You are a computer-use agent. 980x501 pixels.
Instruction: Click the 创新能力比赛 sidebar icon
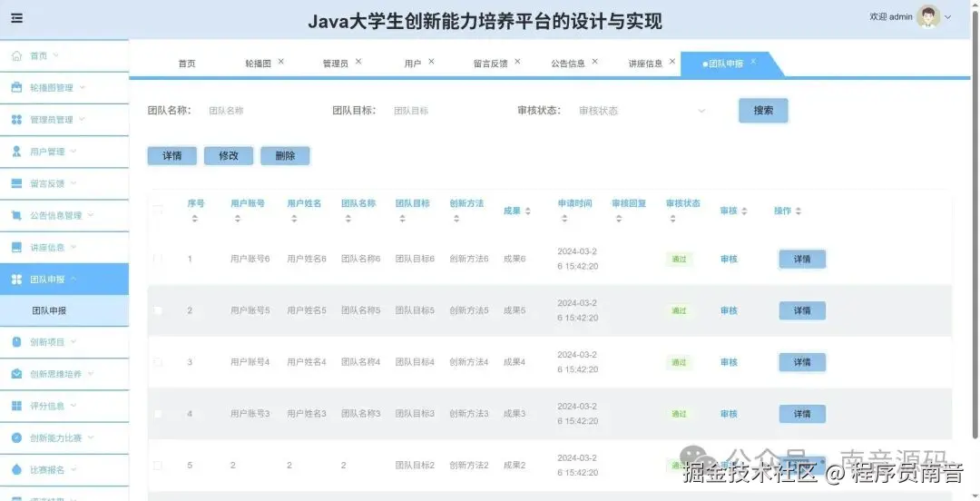[x=17, y=437]
